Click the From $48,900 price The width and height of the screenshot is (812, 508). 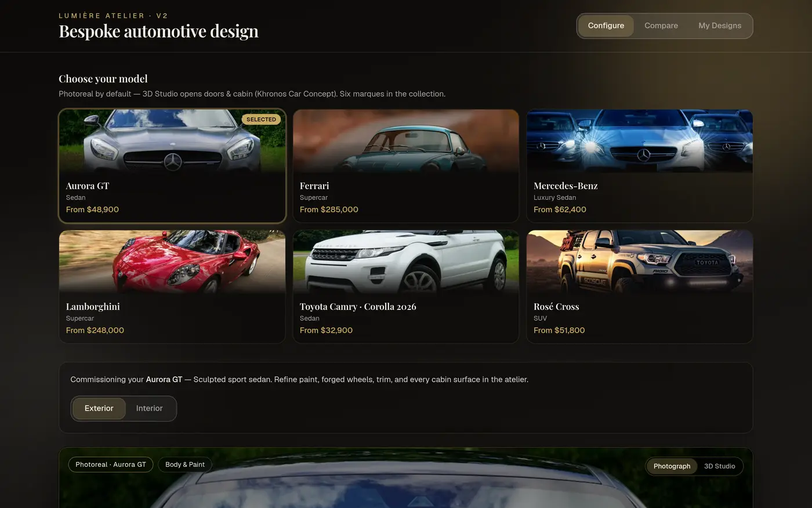92,210
